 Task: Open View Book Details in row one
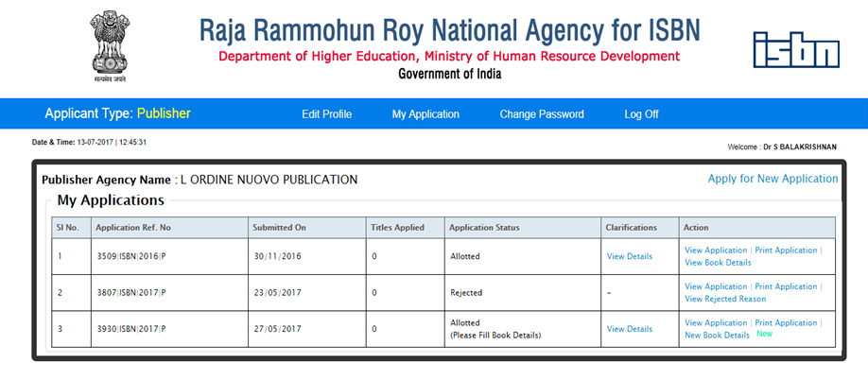718,263
